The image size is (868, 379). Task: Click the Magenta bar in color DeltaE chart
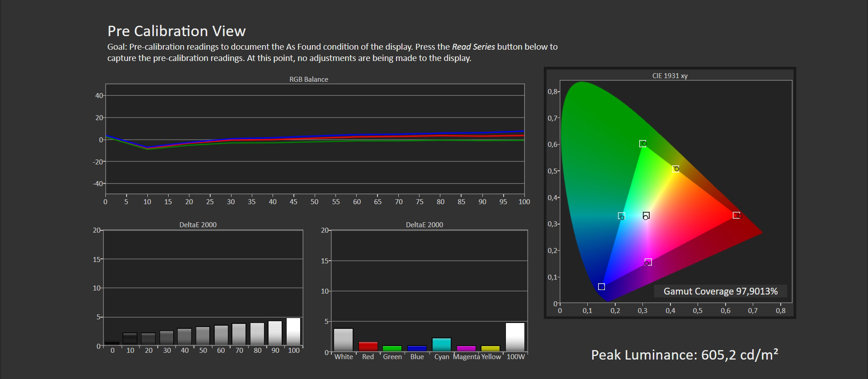coord(466,348)
